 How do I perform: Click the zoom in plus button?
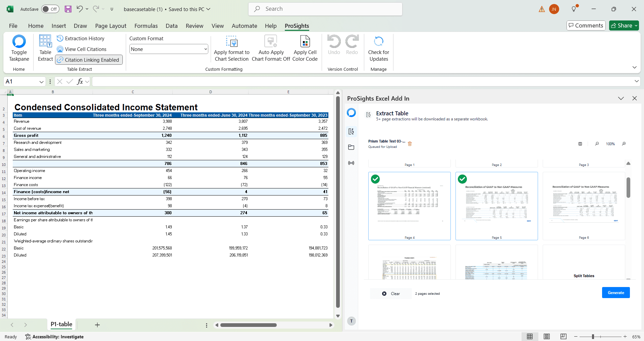(625, 337)
